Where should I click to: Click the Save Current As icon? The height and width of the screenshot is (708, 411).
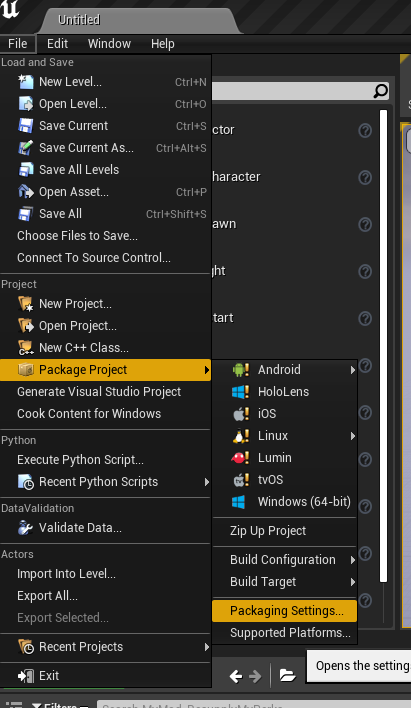pyautogui.click(x=26, y=148)
